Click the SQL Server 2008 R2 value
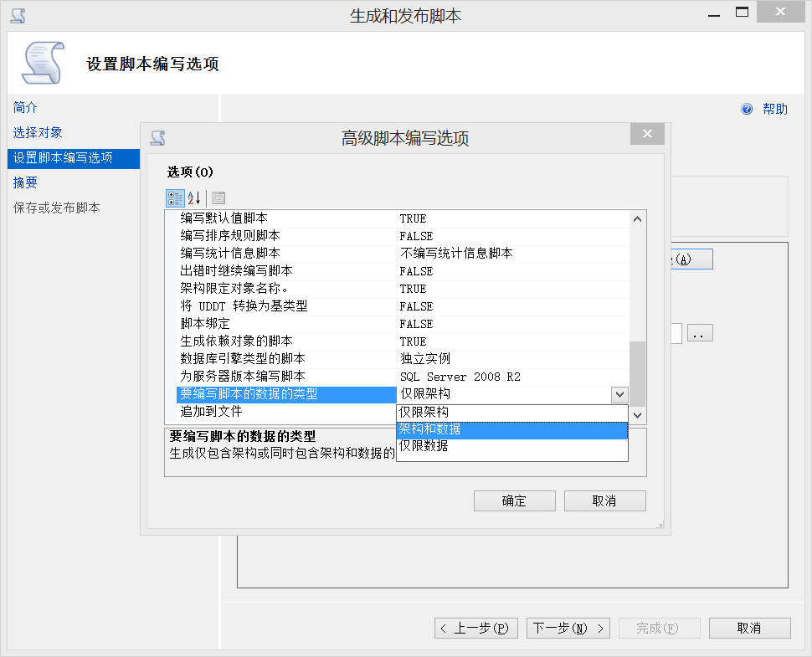Screen dimensions: 812x657 (x=460, y=377)
